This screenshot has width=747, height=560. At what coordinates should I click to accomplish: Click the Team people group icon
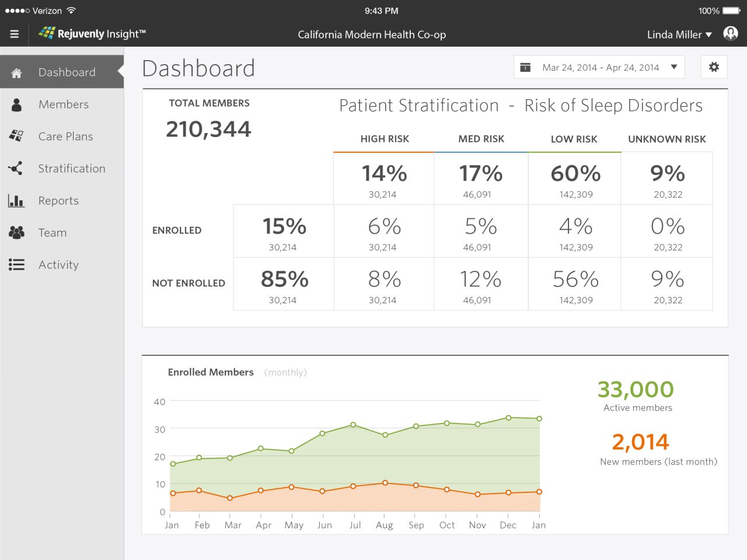16,233
